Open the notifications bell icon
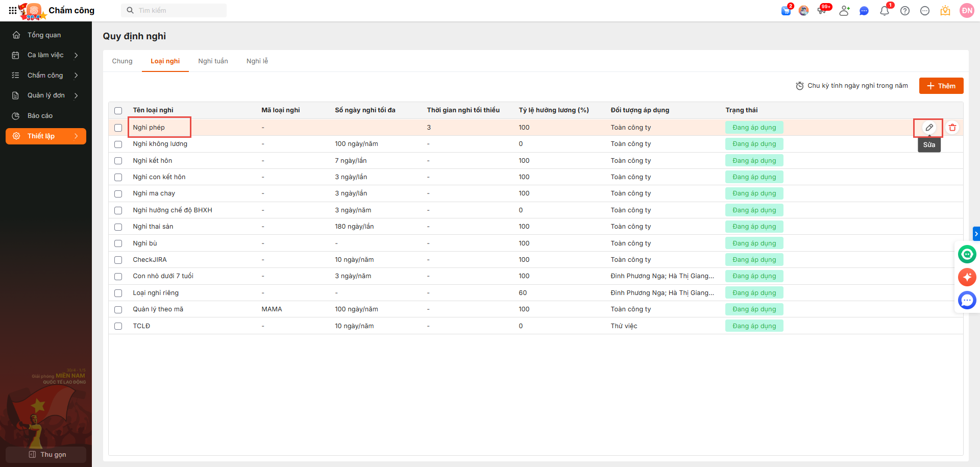The height and width of the screenshot is (467, 980). 885,11
